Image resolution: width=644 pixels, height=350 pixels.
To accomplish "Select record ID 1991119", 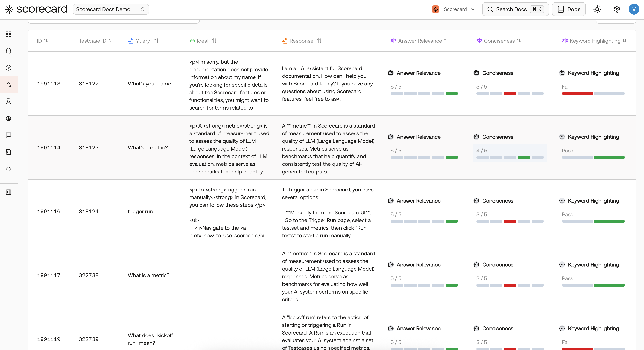I will tap(49, 339).
